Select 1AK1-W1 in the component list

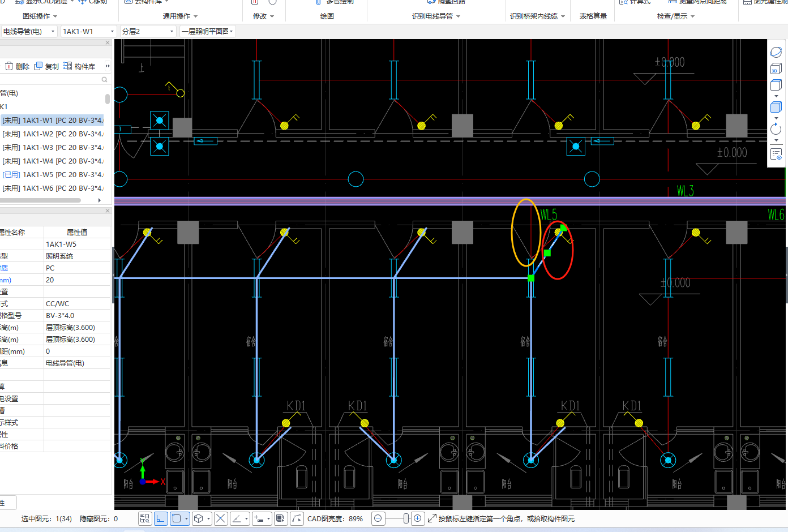click(x=52, y=120)
